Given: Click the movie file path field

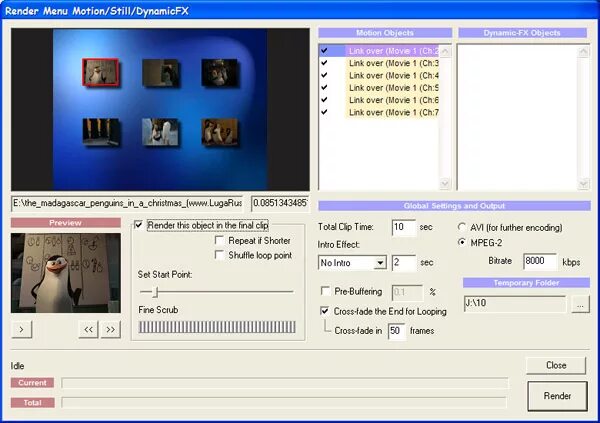Looking at the screenshot, I should [127, 203].
